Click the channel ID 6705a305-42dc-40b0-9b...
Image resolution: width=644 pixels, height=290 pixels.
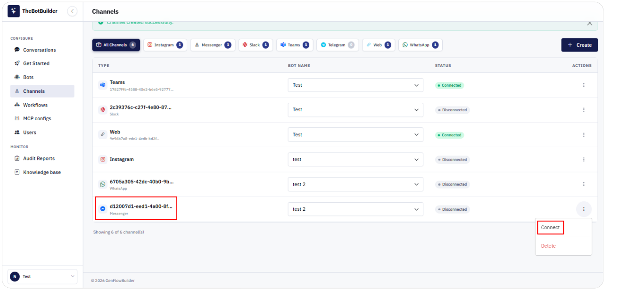[142, 182]
